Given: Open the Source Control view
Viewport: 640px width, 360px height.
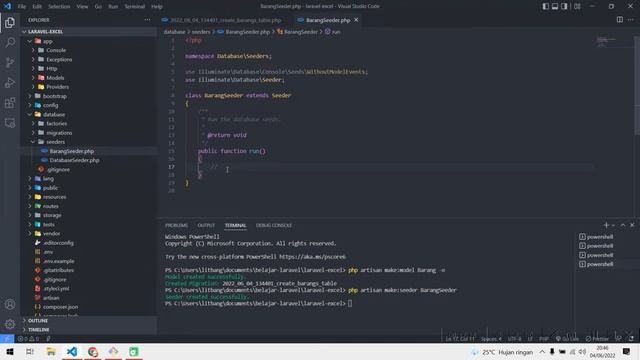Looking at the screenshot, I should [10, 62].
